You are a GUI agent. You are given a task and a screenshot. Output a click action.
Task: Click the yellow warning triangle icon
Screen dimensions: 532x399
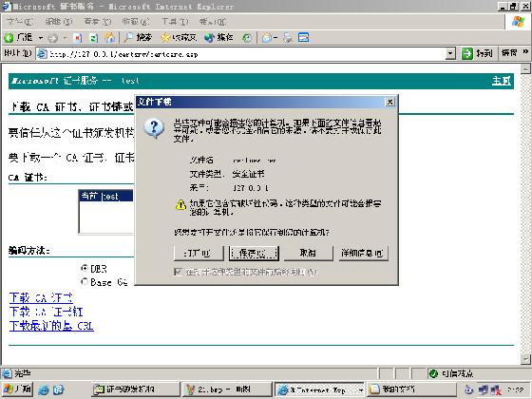tap(180, 204)
